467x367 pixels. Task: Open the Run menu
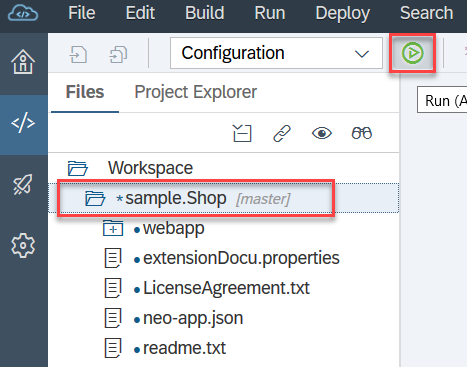click(x=270, y=13)
